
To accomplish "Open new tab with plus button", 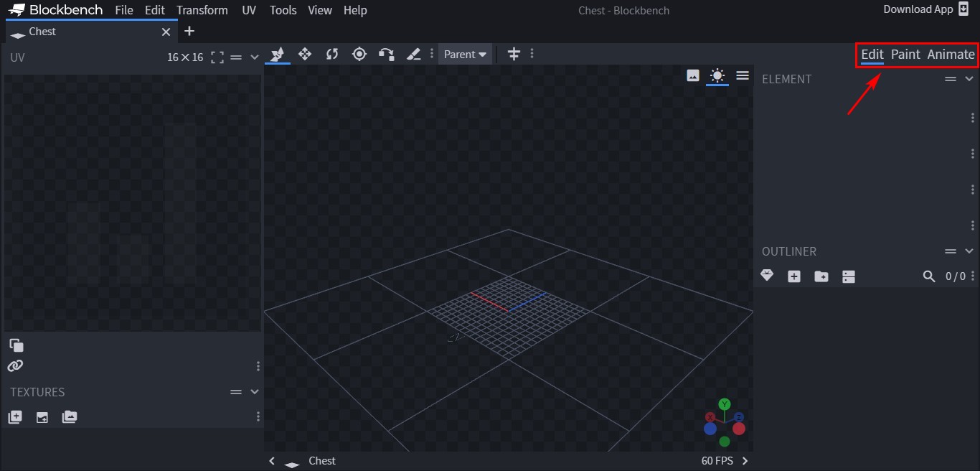I will point(189,31).
